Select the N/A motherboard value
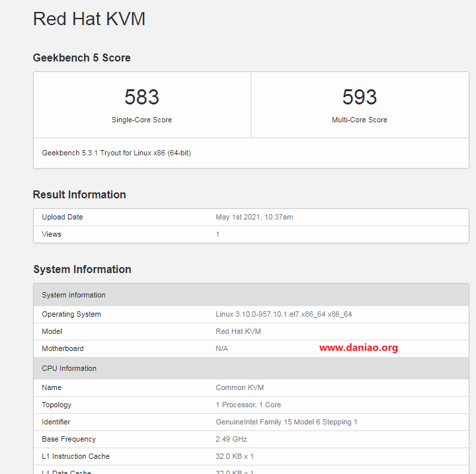Viewport: 476px width, 474px height. coord(221,348)
